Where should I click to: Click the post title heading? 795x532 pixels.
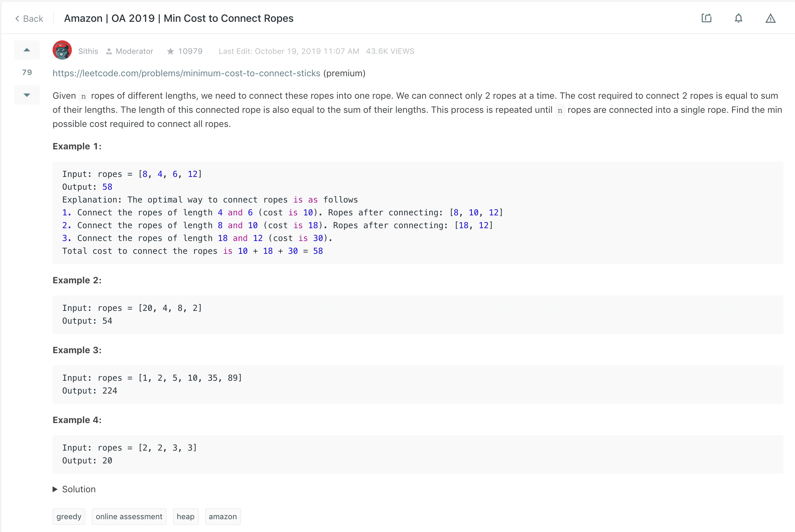tap(179, 18)
